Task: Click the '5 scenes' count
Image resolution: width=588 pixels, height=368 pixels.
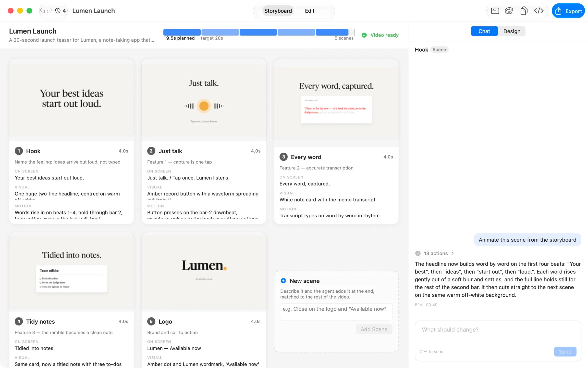Action: [344, 38]
